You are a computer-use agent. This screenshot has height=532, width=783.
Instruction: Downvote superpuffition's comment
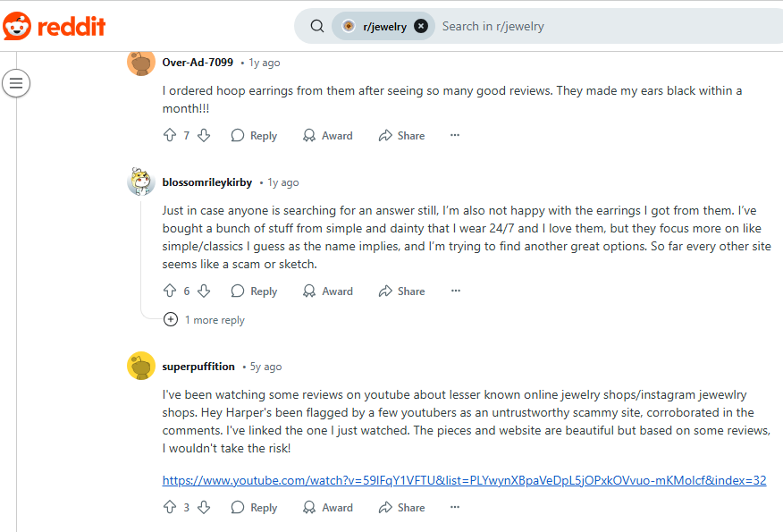pyautogui.click(x=204, y=508)
